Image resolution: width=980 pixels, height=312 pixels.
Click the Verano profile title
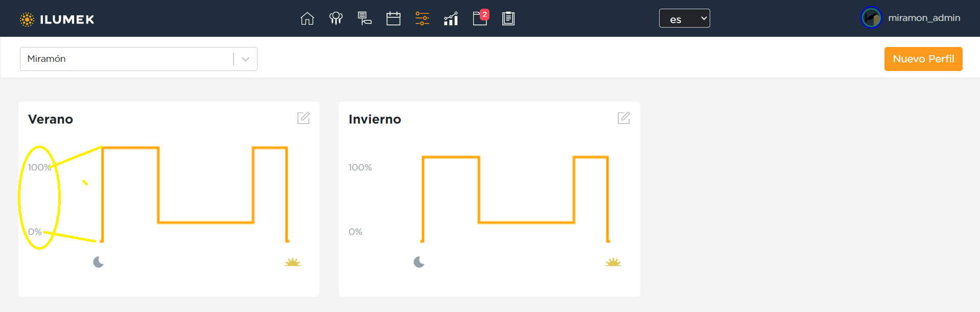tap(51, 119)
